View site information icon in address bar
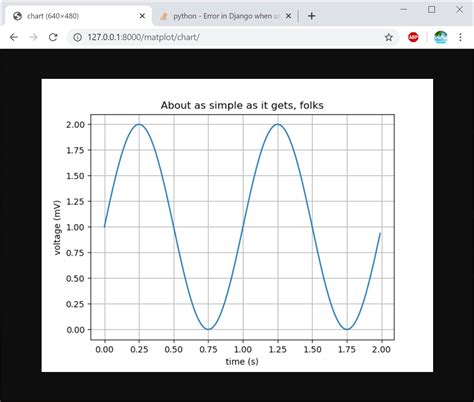This screenshot has width=474, height=402. pos(77,37)
